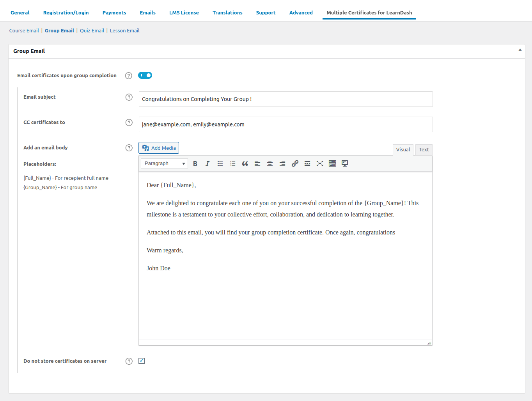Switch to the Text editor tab

click(x=424, y=150)
